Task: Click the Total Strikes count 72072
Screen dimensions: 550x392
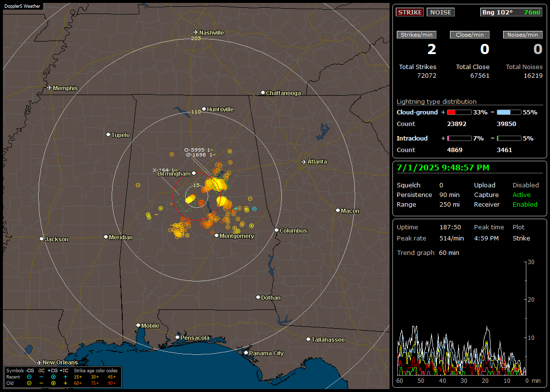Action: point(427,75)
